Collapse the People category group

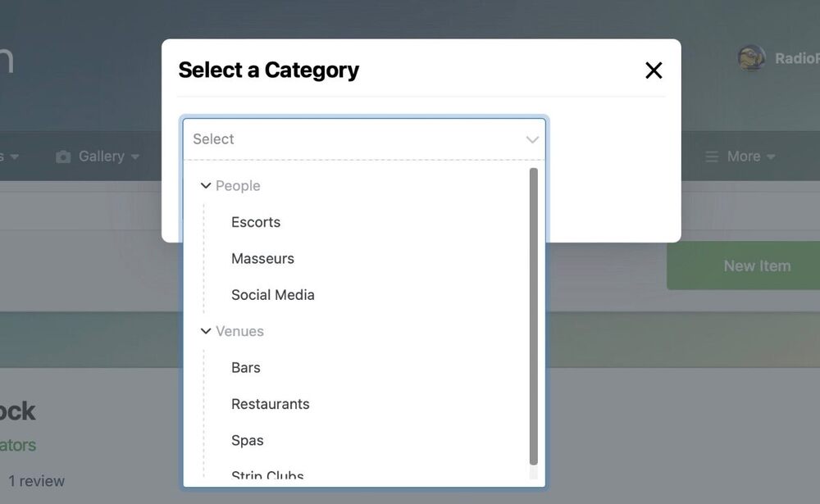pyautogui.click(x=206, y=186)
